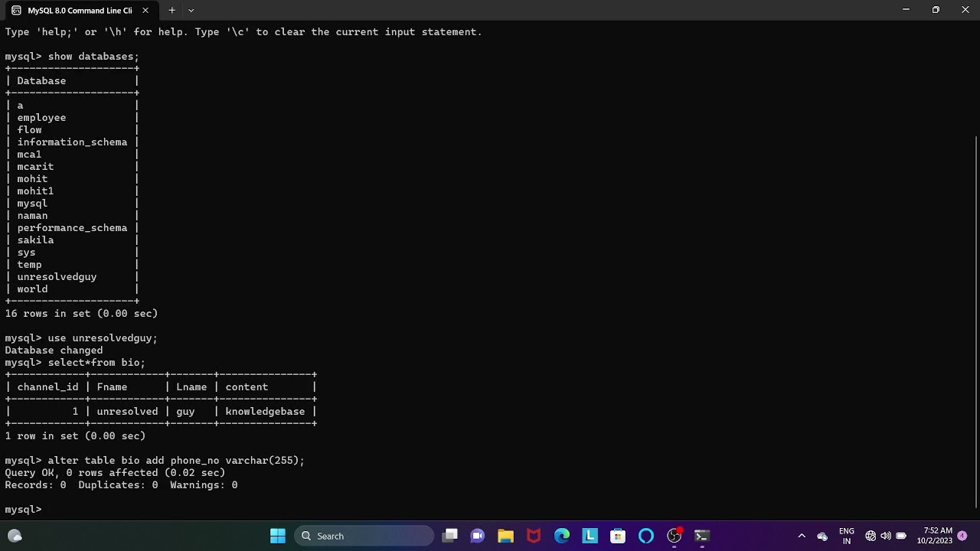Switch to OBS Studio on the taskbar
980x551 pixels.
674,536
